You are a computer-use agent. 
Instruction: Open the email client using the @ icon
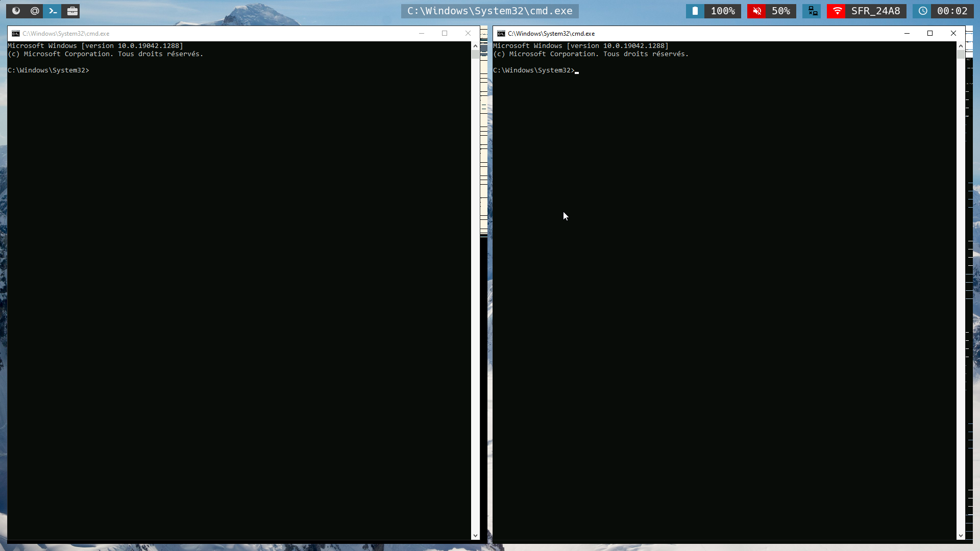click(35, 11)
